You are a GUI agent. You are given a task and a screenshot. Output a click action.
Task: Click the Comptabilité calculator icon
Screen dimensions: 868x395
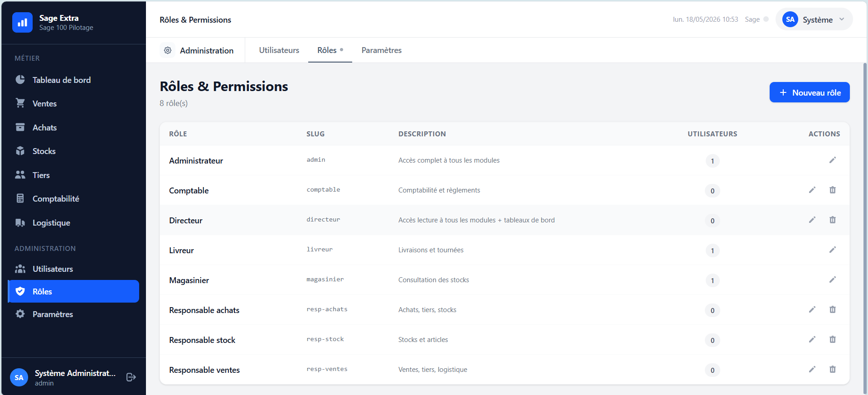tap(20, 198)
